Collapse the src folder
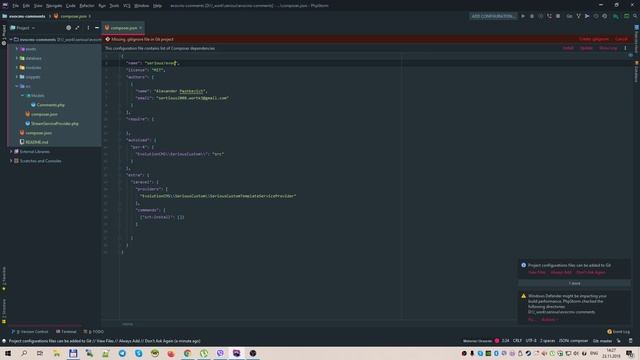This screenshot has height=360, width=640. (x=17, y=86)
